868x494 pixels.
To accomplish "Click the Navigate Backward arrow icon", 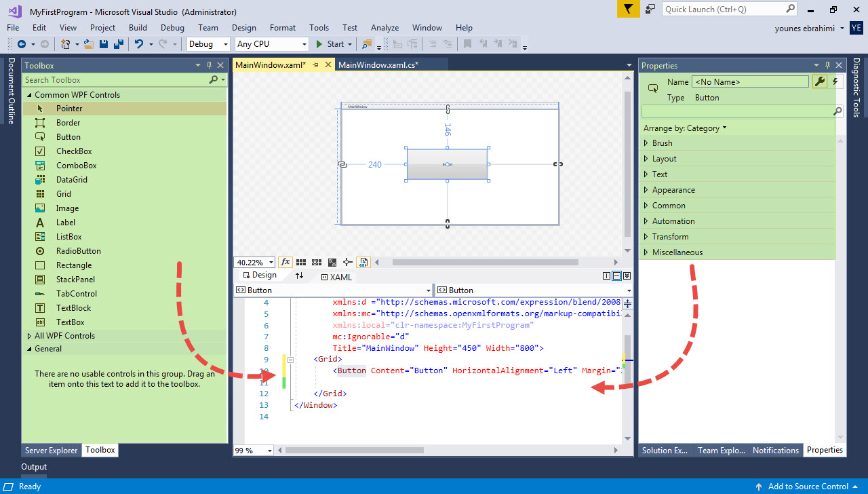I will (x=21, y=43).
